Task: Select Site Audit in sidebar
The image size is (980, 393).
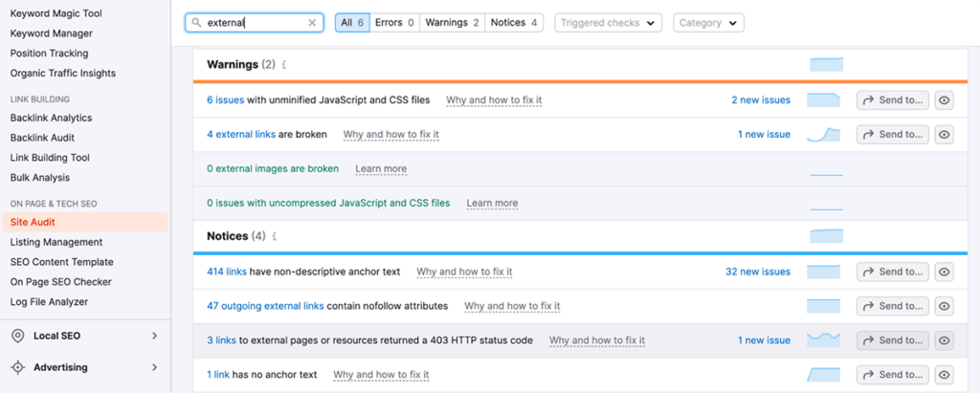Action: (85, 222)
